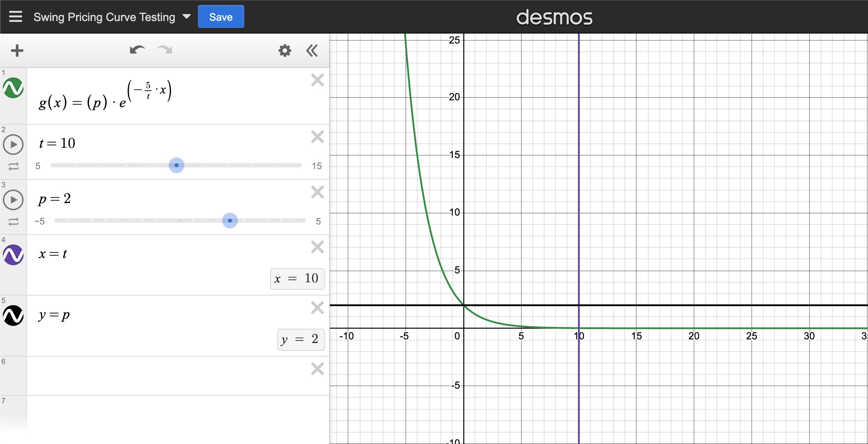Delete the x = t expression
The height and width of the screenshot is (444, 868).
(x=317, y=247)
